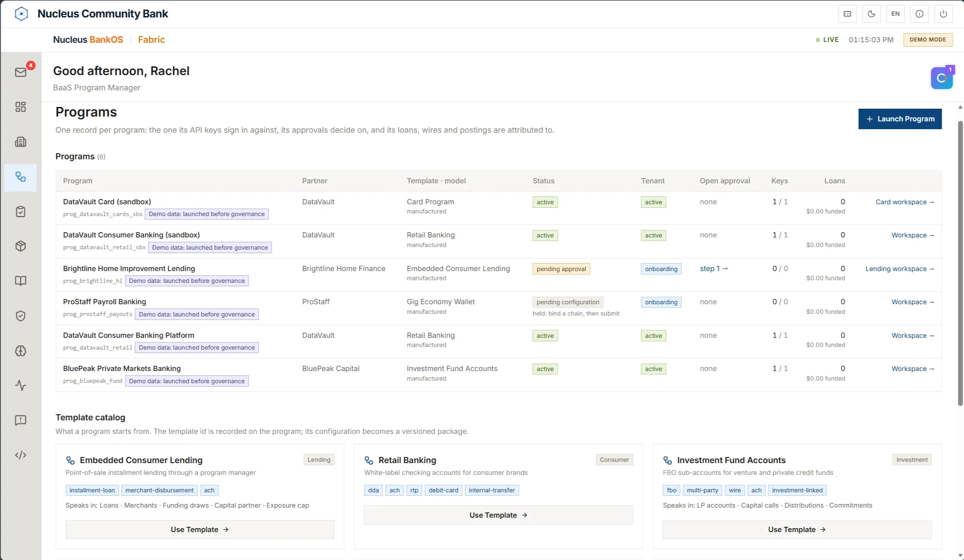964x560 pixels.
Task: Click the pending configuration status badge
Action: [x=567, y=302]
